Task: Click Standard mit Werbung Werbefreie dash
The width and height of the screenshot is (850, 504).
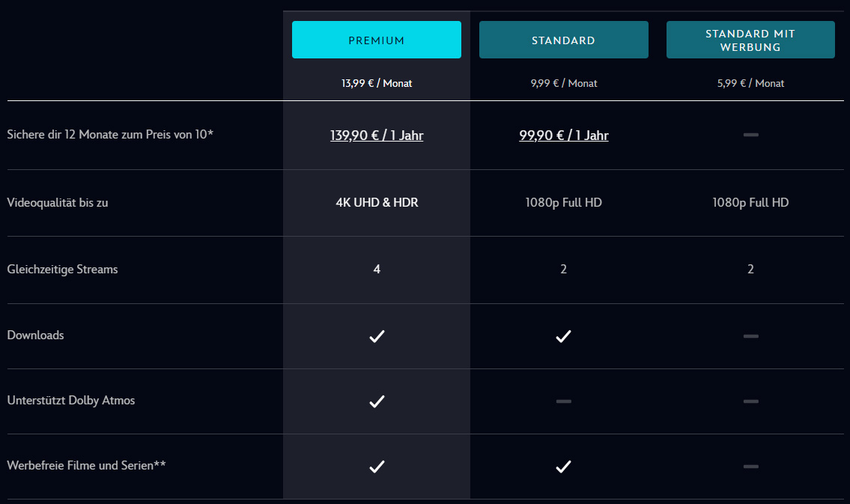Action: pos(750,467)
